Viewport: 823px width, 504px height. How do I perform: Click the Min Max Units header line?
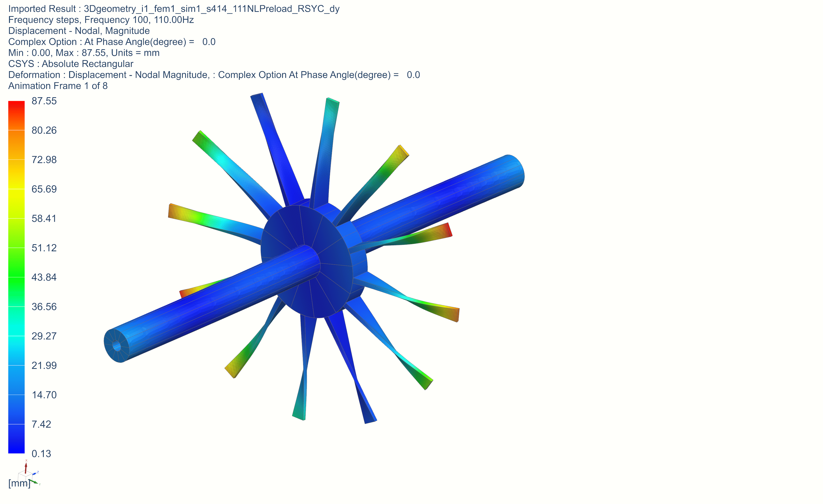(84, 53)
